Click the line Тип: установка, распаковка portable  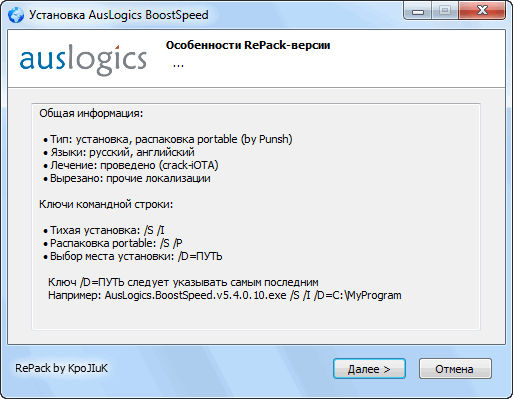pos(168,139)
